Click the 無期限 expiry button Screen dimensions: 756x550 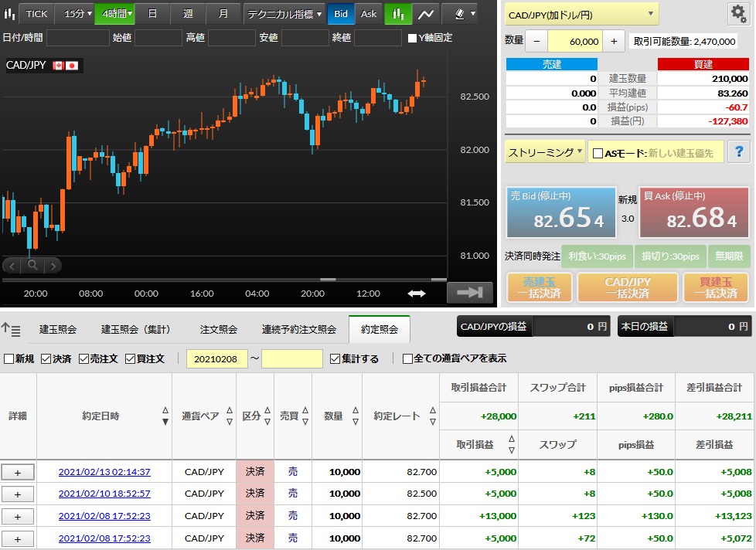pyautogui.click(x=729, y=256)
